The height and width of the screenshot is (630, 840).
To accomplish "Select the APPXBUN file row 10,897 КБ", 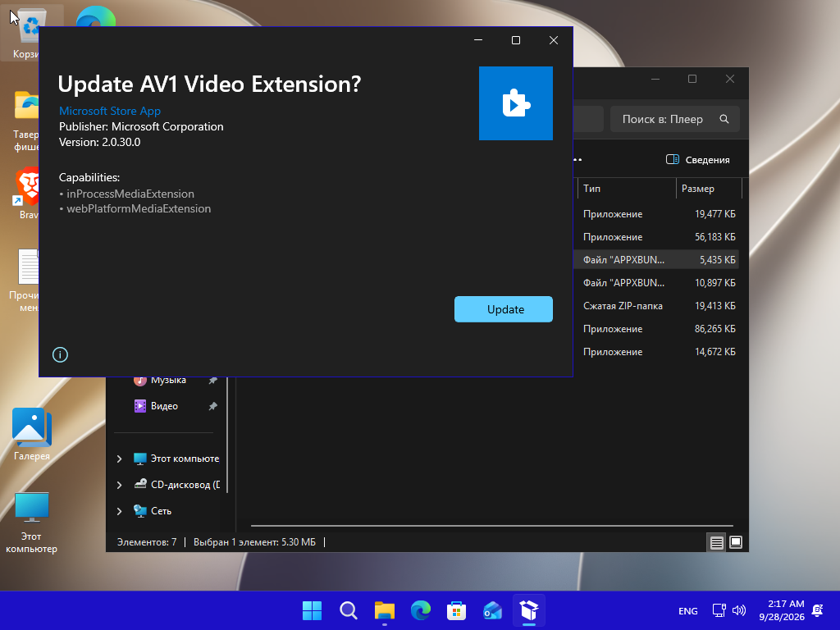I will 656,283.
